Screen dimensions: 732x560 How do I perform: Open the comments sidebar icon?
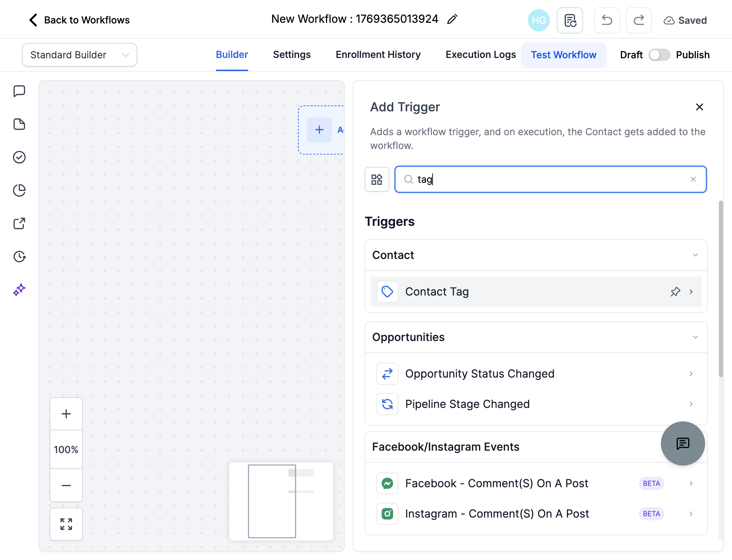tap(19, 91)
